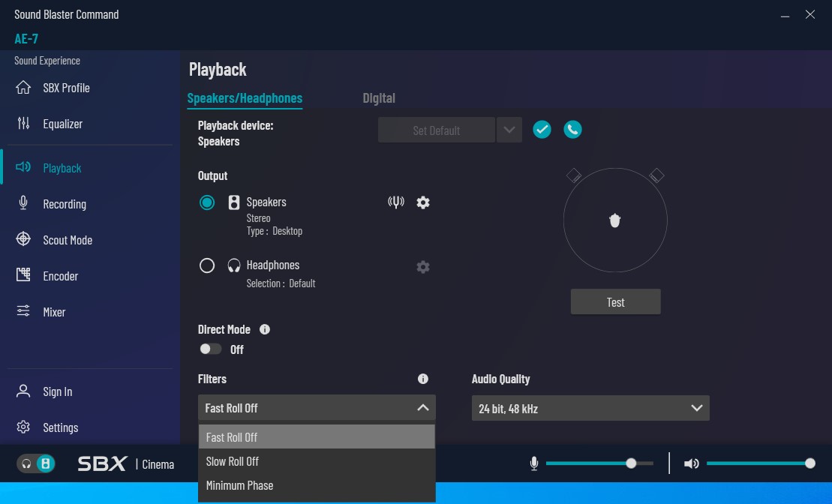Toggle headphones/speakers switch in bottom bar
Viewport: 832px width, 504px height.
[x=36, y=463]
